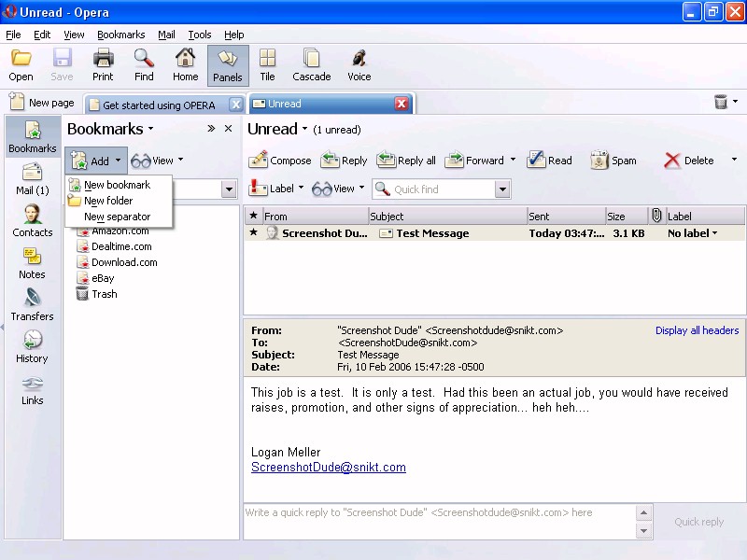Mark message as Spam
The image size is (747, 560).
coord(613,161)
